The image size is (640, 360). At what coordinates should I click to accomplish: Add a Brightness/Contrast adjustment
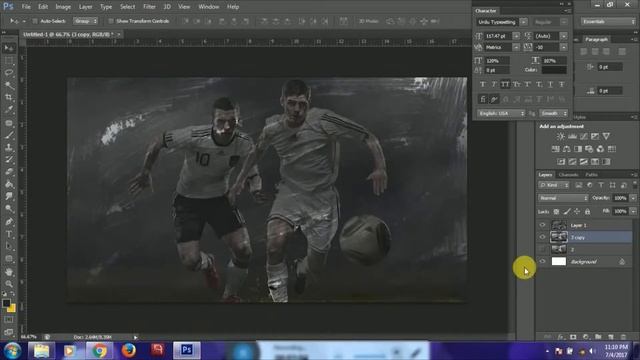pyautogui.click(x=561, y=136)
